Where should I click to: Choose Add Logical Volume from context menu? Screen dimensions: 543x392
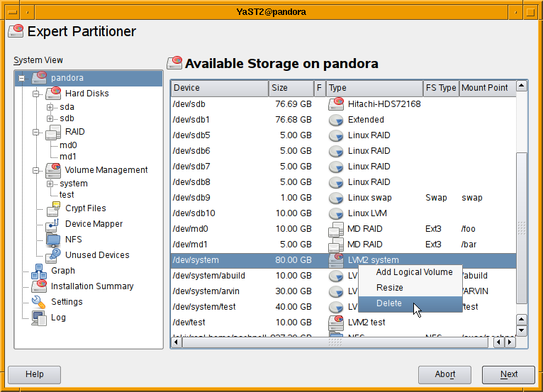pyautogui.click(x=410, y=272)
